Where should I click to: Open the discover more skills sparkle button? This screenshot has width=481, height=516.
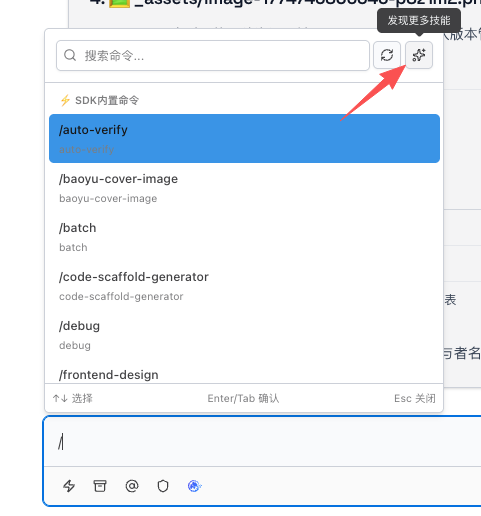coord(419,55)
